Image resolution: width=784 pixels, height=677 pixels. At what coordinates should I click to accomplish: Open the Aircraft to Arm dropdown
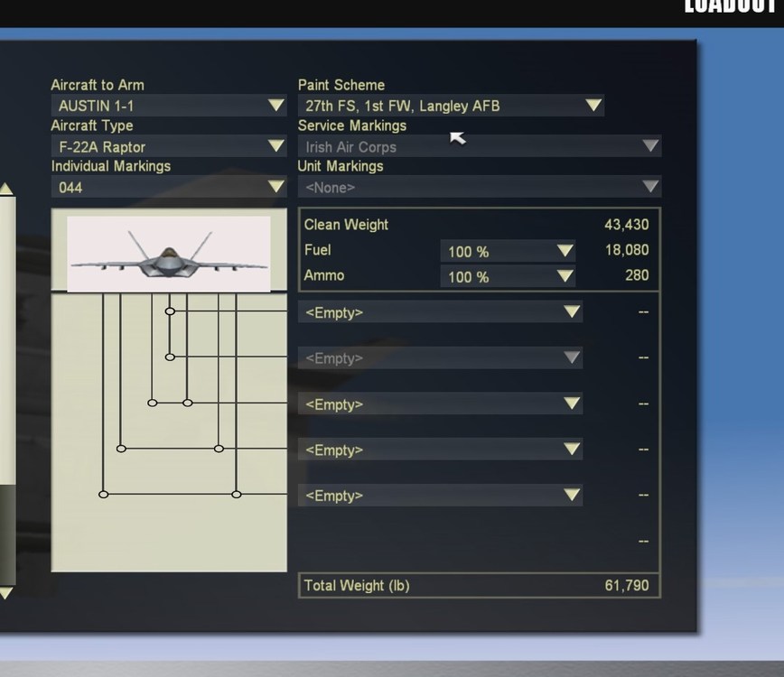pos(169,106)
